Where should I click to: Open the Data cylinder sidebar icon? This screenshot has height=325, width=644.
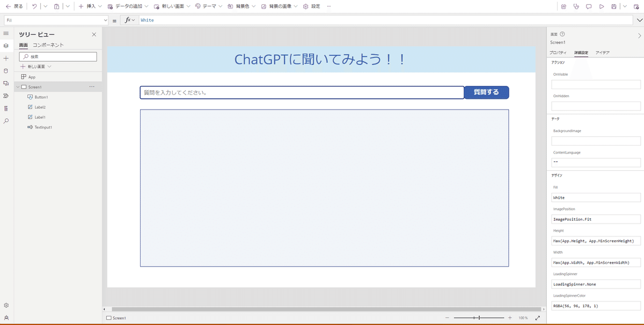pos(6,70)
